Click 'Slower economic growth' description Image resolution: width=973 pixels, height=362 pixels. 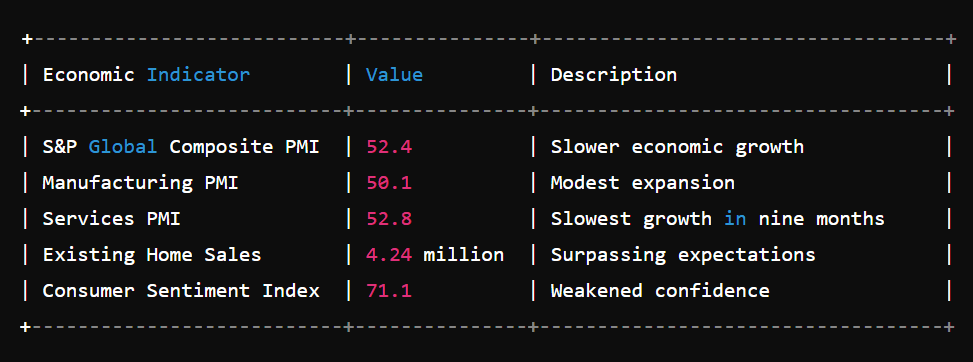(677, 147)
